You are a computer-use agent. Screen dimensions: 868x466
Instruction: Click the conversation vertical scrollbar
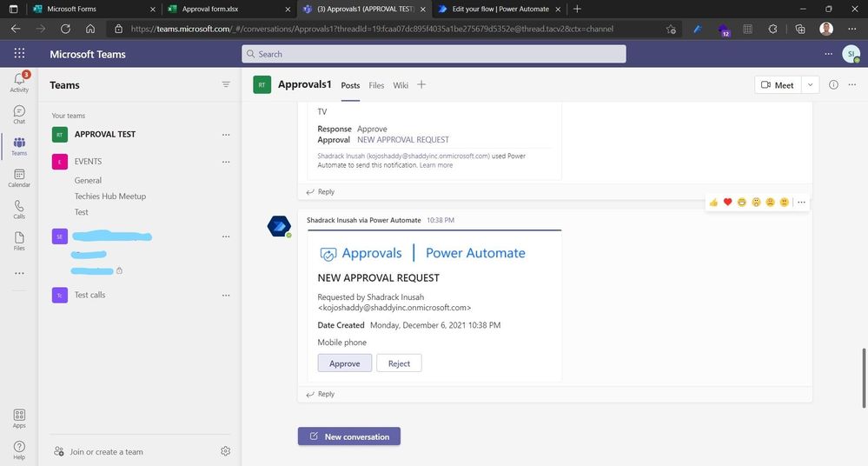864,378
